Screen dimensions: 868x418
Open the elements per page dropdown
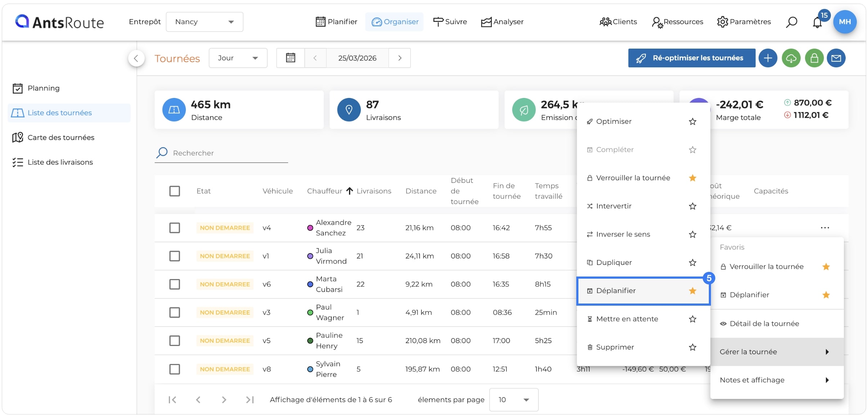pos(514,400)
